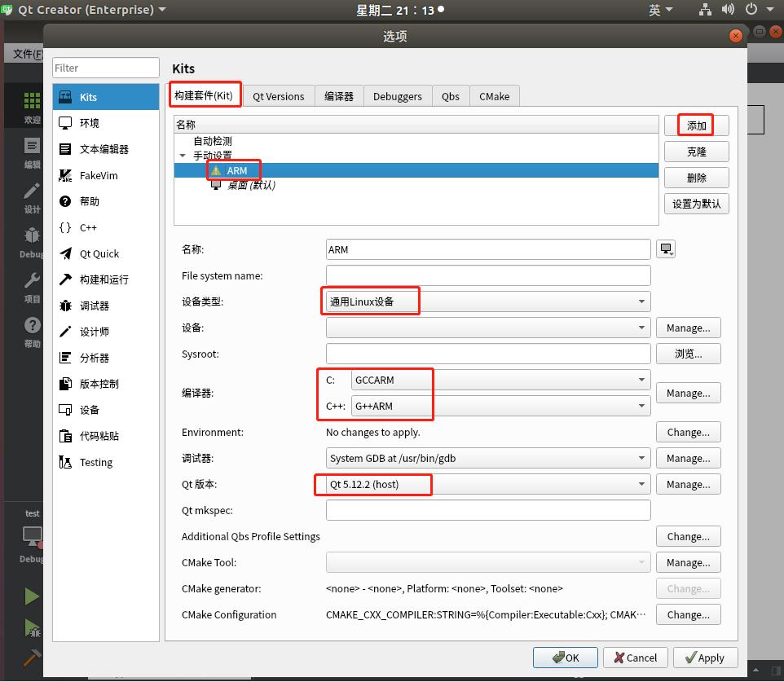Viewport: 784px width, 682px height.
Task: Open the Kits category in sidebar
Action: [x=105, y=97]
